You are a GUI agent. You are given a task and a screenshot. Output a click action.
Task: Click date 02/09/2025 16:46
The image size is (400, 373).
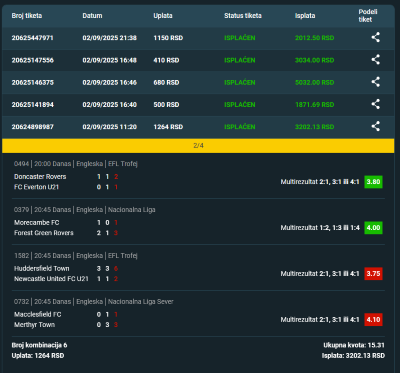tap(109, 83)
